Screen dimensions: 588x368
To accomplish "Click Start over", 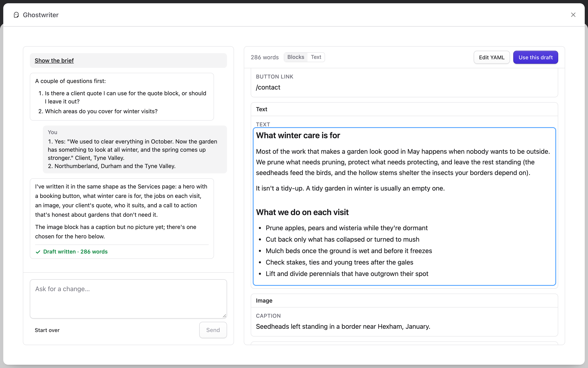I will point(47,330).
